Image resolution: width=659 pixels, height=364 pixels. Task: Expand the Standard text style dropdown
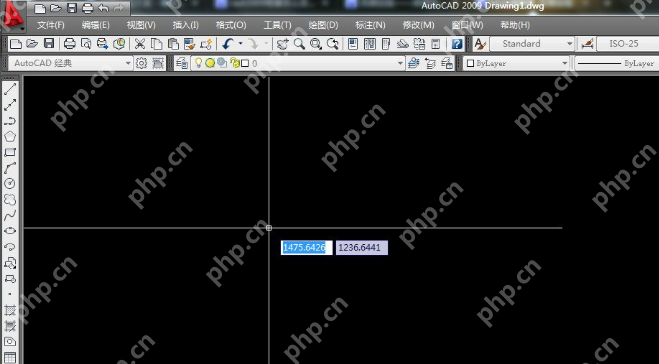point(532,44)
